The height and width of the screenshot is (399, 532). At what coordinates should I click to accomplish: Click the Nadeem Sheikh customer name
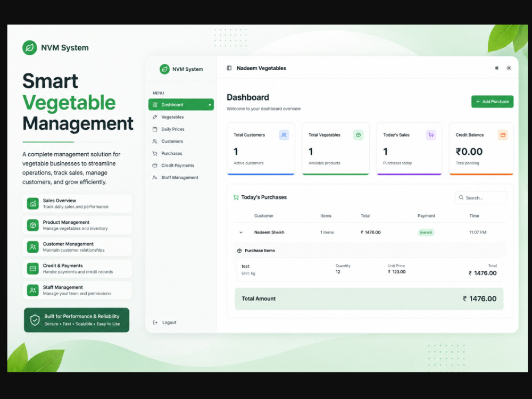[269, 232]
